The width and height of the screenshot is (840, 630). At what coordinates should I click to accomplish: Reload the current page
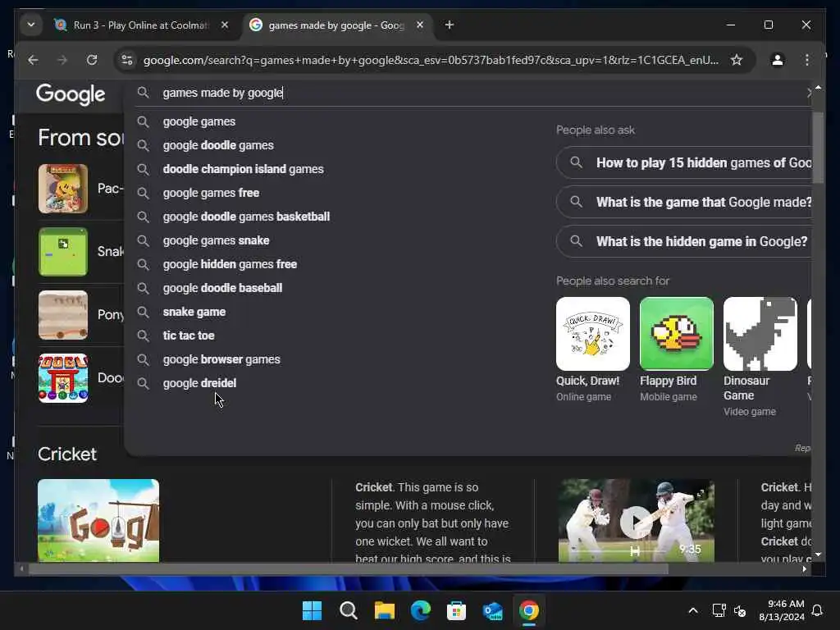pyautogui.click(x=92, y=60)
